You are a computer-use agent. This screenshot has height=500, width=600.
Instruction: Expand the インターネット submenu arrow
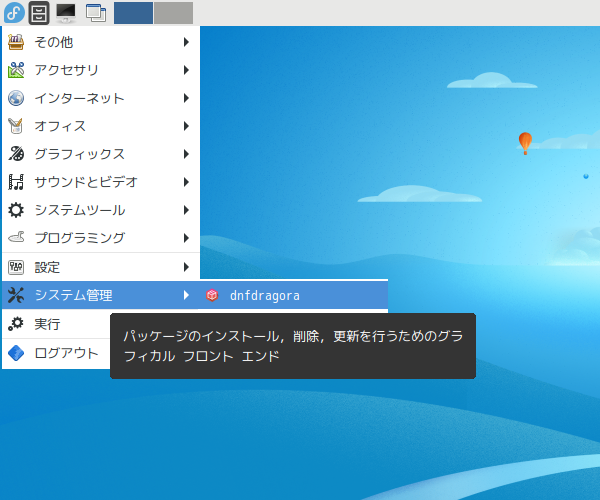[186, 98]
